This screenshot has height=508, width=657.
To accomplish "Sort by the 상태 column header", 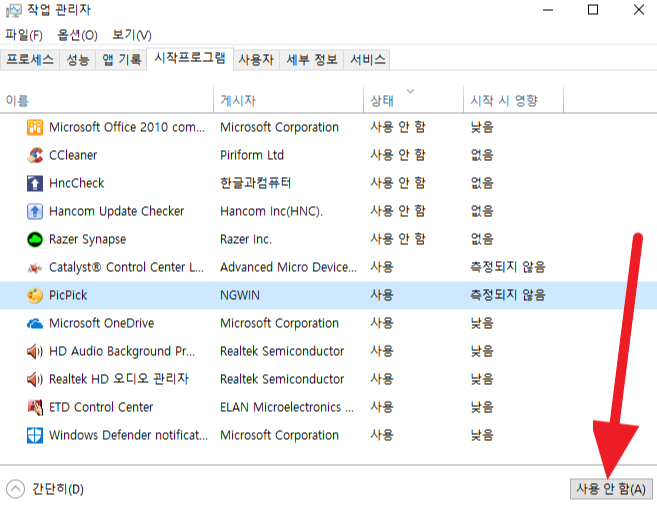I will click(413, 100).
